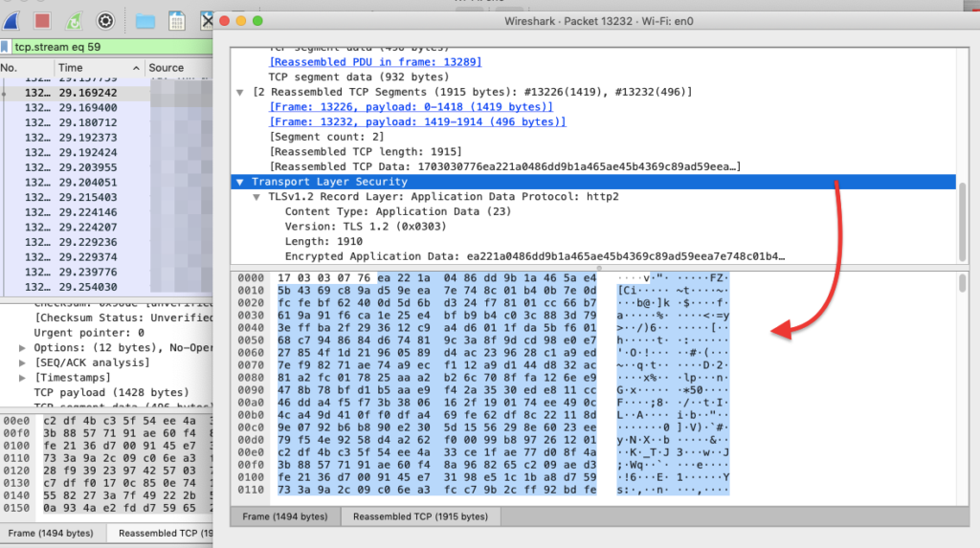Select TCP payload (1428 bytes) line

point(111,392)
